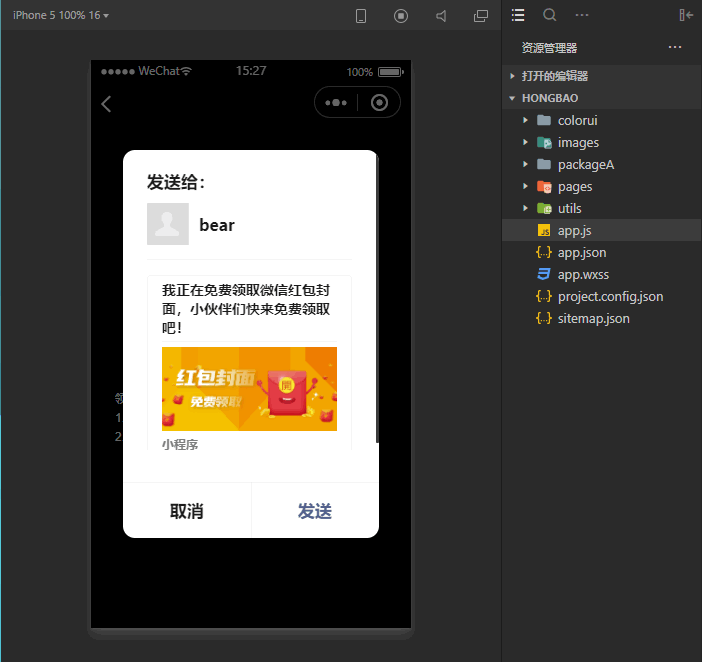Viewport: 702px width, 662px height.
Task: Open the more options ellipsis beside search
Action: (582, 15)
